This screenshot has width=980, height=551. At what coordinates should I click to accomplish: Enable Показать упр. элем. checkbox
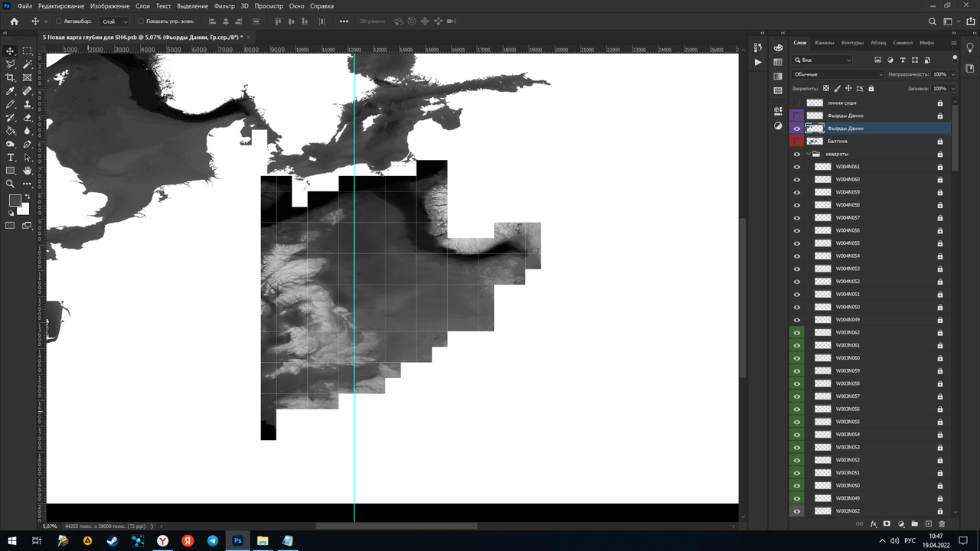point(141,21)
